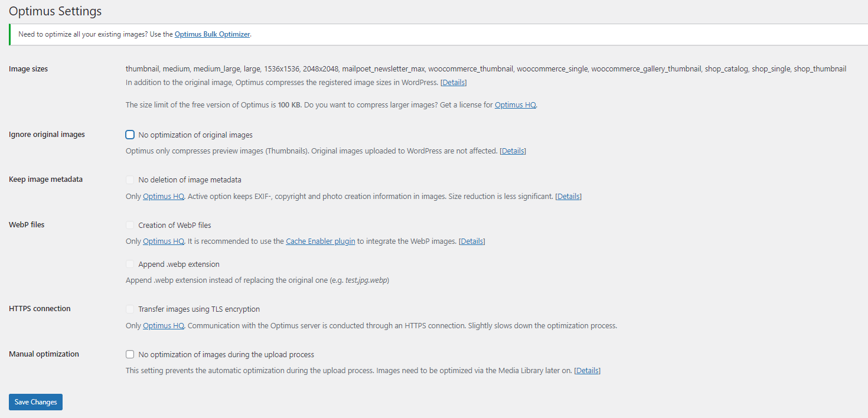
Task: Click the Keep image metadata label
Action: 45,179
